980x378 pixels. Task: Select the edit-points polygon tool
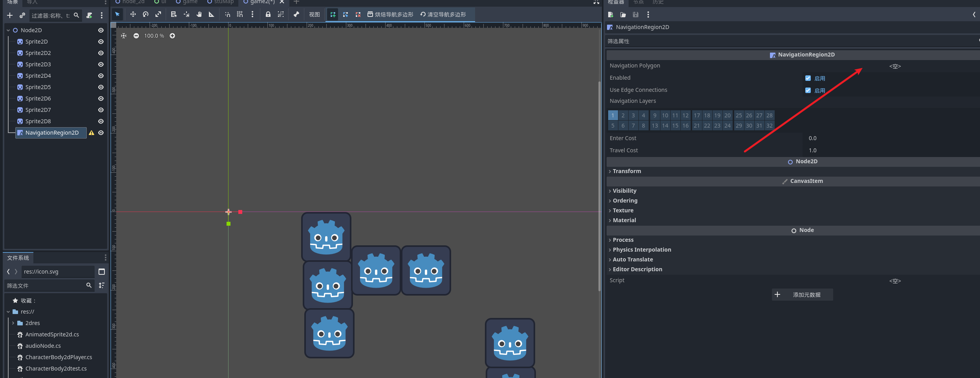click(x=346, y=15)
